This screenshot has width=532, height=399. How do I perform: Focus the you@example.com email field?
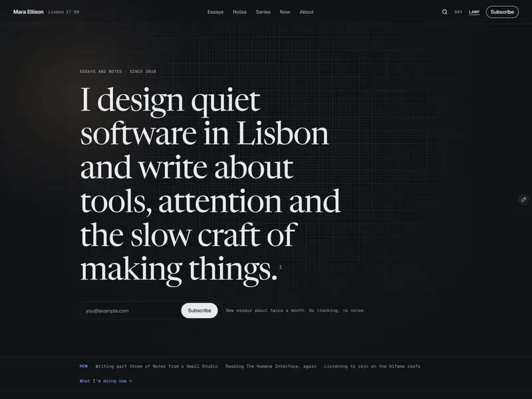coord(130,311)
